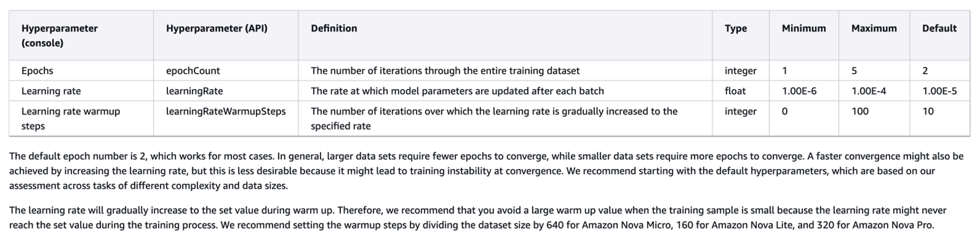Click the 1.00E-4 maximum value
The height and width of the screenshot is (252, 980).
[868, 91]
